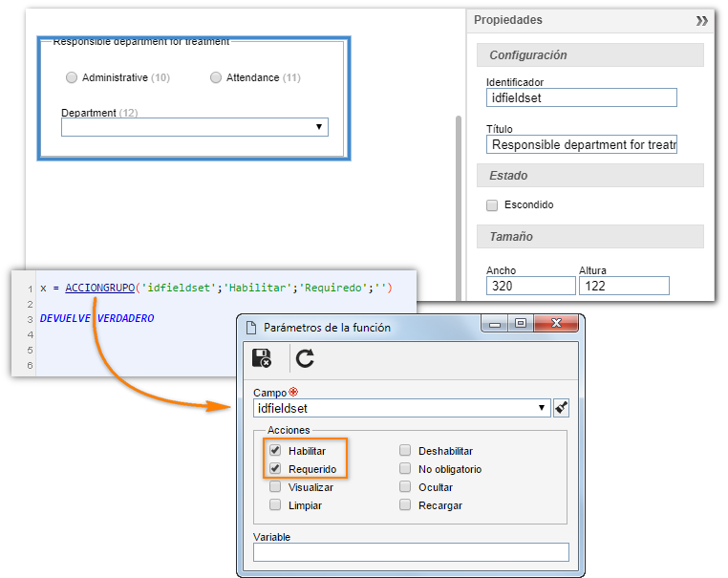Click the Estado section header
728x578 pixels.
pos(590,176)
